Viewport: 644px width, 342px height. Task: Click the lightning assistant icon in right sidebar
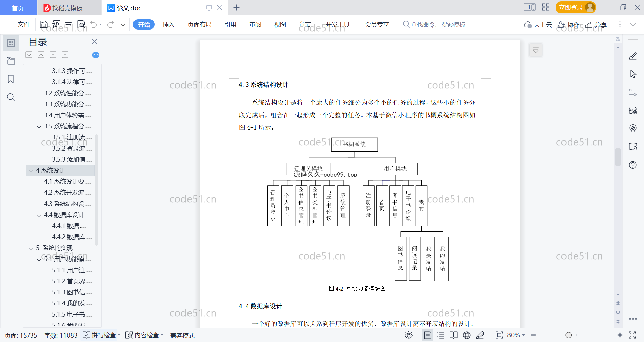tap(633, 128)
